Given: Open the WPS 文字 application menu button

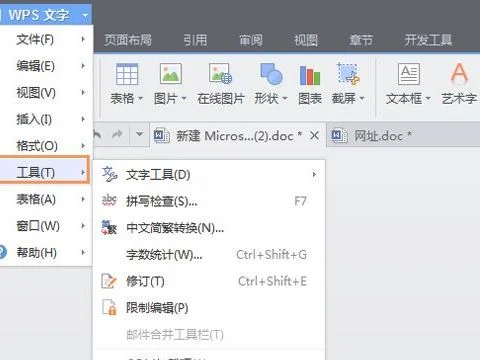Looking at the screenshot, I should (x=45, y=15).
